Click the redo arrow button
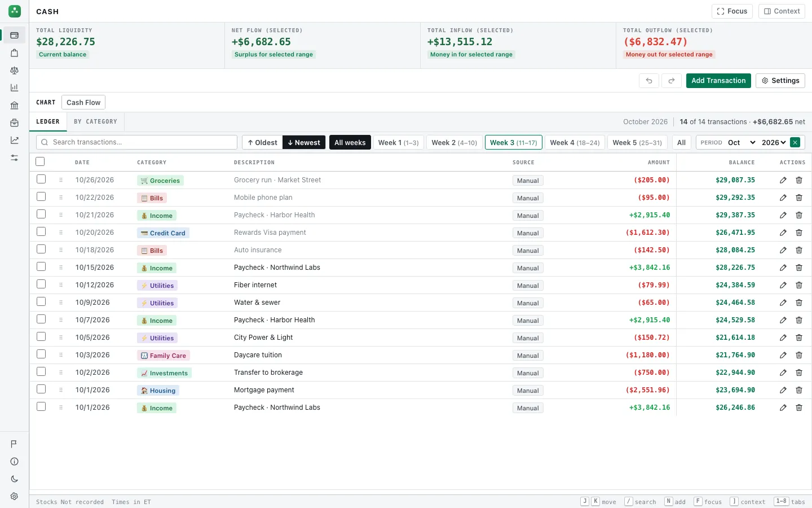 (672, 81)
